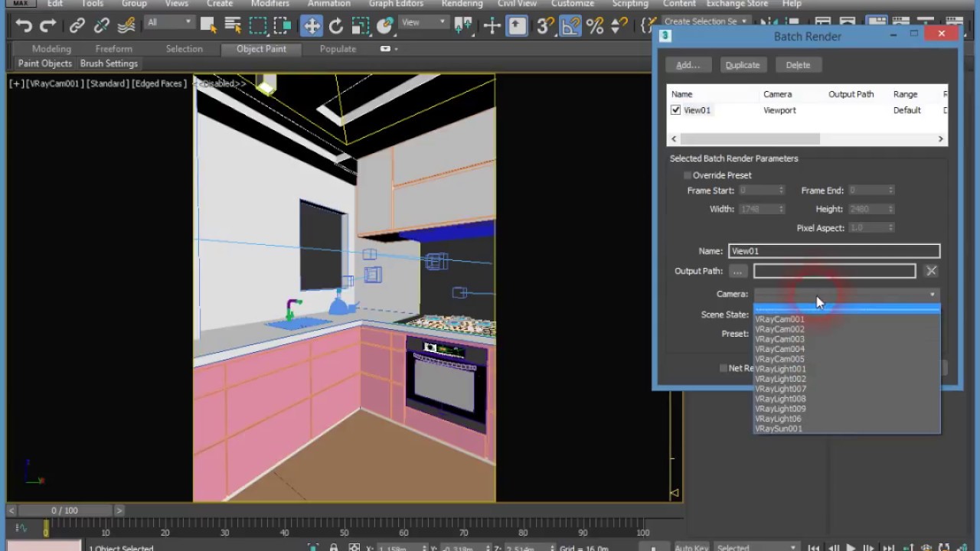Click the [+] viewport menu label
980x551 pixels.
(16, 83)
